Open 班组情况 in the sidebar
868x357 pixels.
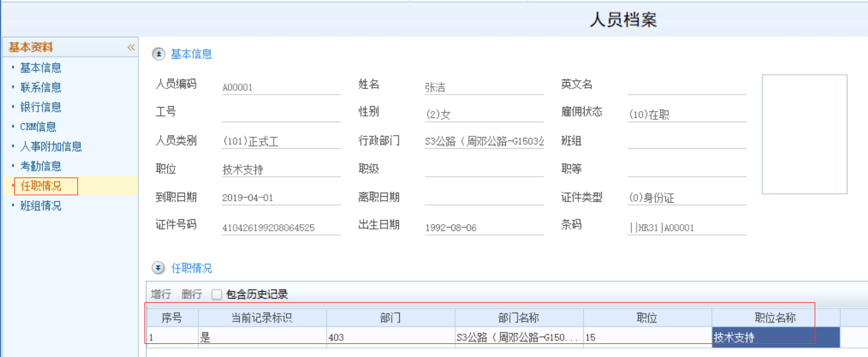coord(40,206)
